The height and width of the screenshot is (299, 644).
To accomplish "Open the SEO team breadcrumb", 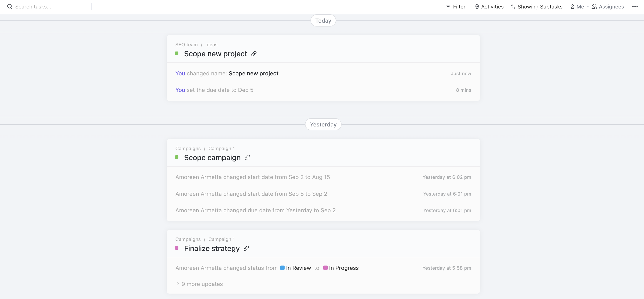I will point(186,45).
